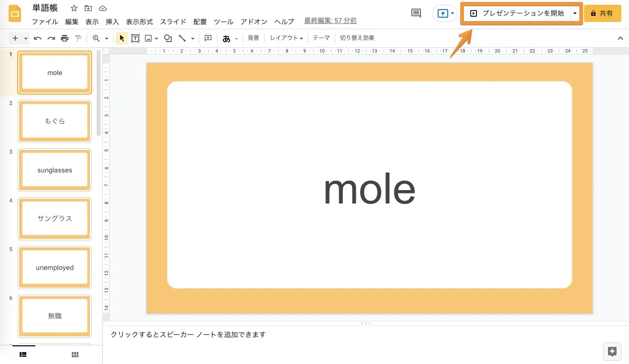Open the ツール menu

(x=223, y=21)
